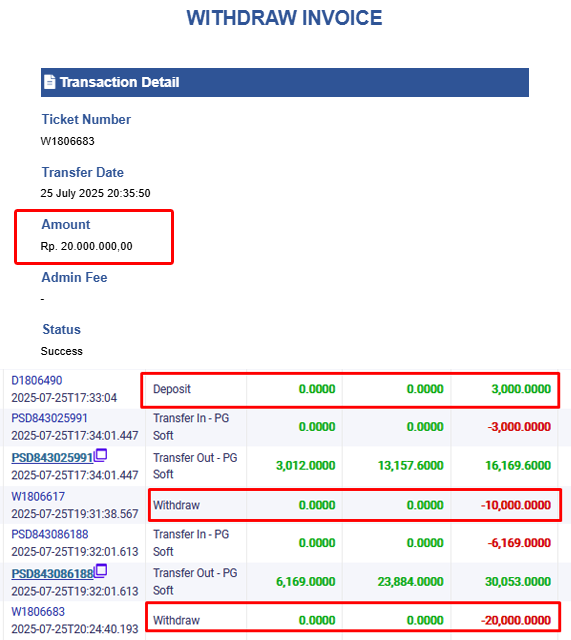Open PSD843025991 Transfer In row ID
Image resolution: width=571 pixels, height=640 pixels.
(x=49, y=418)
